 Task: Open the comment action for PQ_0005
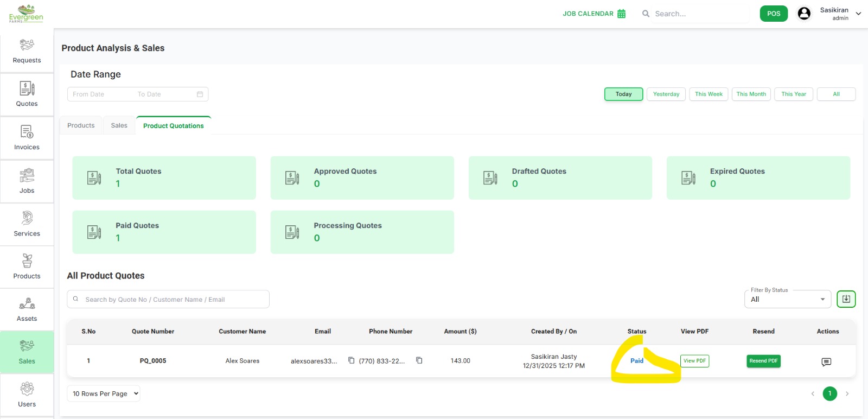pos(826,361)
